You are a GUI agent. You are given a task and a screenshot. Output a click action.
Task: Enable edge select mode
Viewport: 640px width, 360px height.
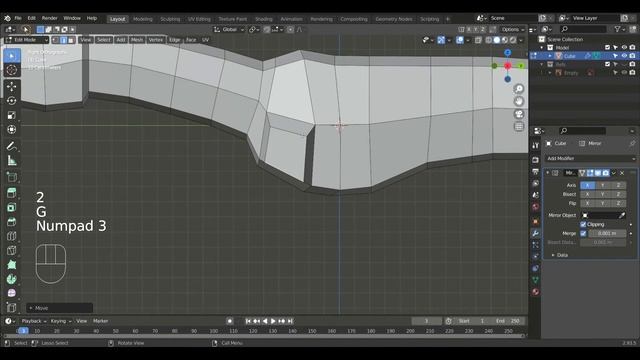pos(64,40)
